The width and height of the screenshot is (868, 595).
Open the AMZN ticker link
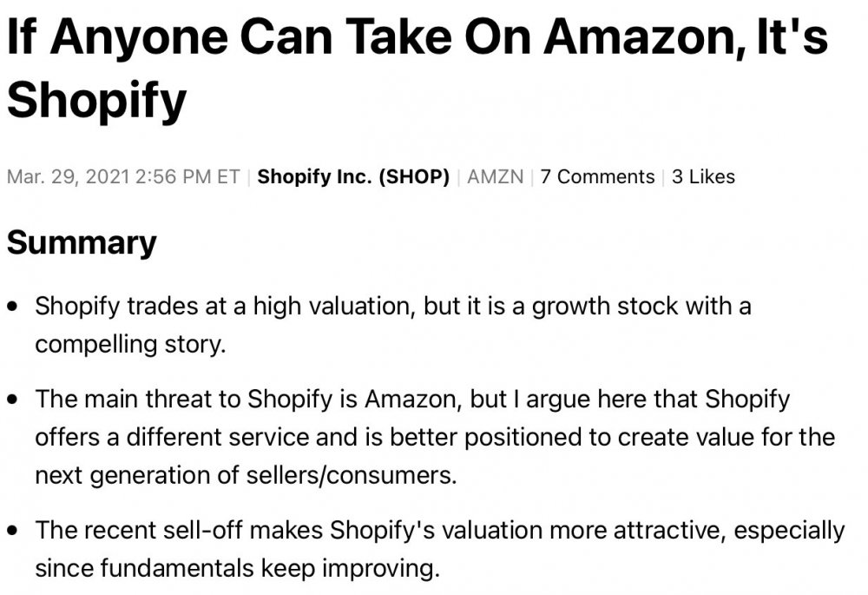tap(495, 177)
